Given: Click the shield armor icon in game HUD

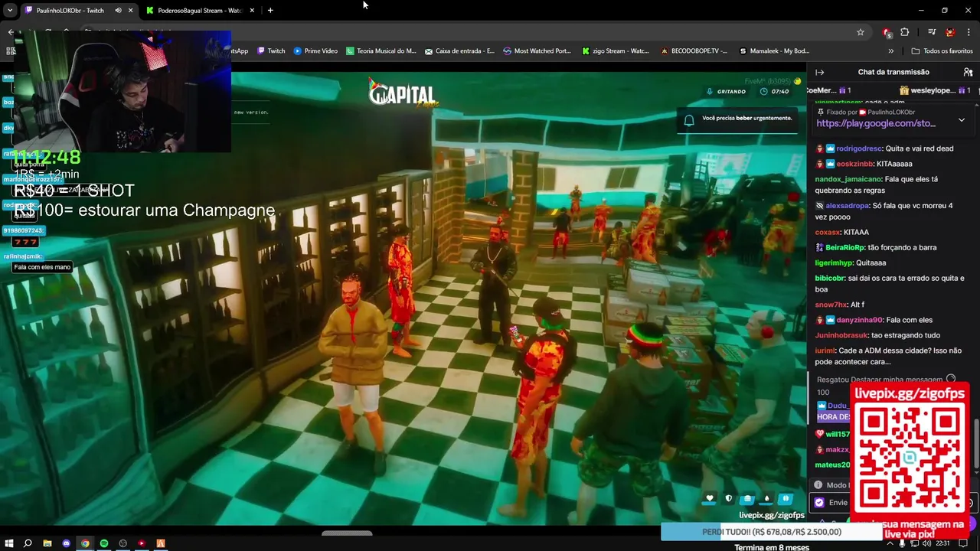Looking at the screenshot, I should [729, 498].
